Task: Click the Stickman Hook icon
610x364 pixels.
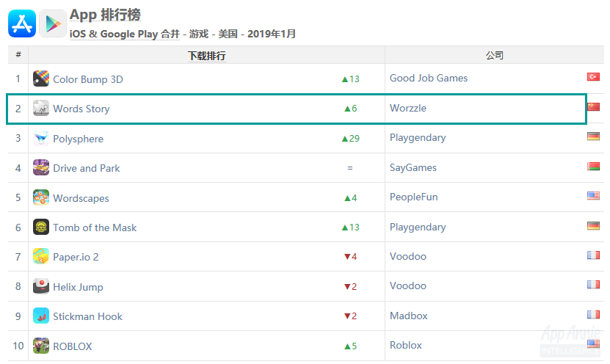Action: pos(41,316)
